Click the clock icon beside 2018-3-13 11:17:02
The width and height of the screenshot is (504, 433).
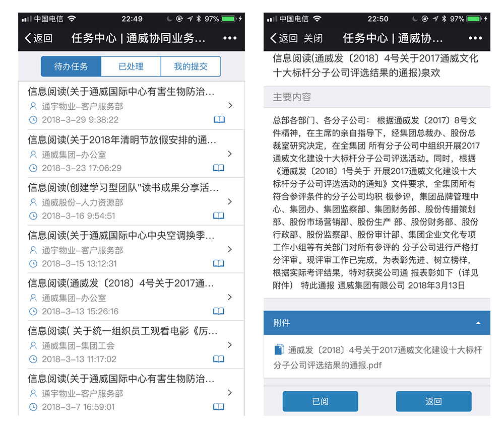33,359
